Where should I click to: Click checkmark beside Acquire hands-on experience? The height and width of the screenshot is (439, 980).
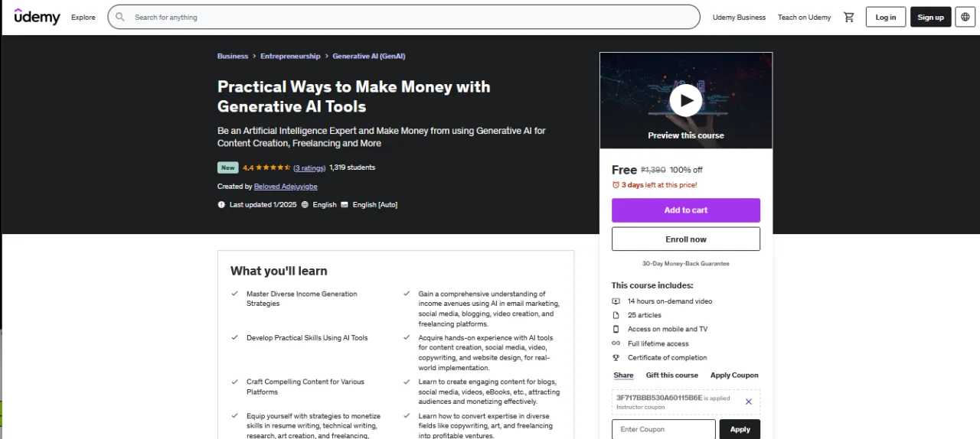407,337
